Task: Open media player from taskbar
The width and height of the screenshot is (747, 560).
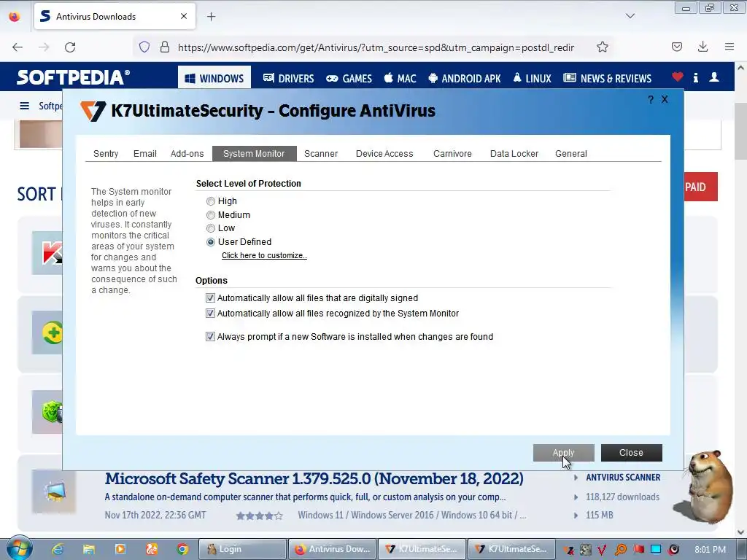Action: pos(120,549)
